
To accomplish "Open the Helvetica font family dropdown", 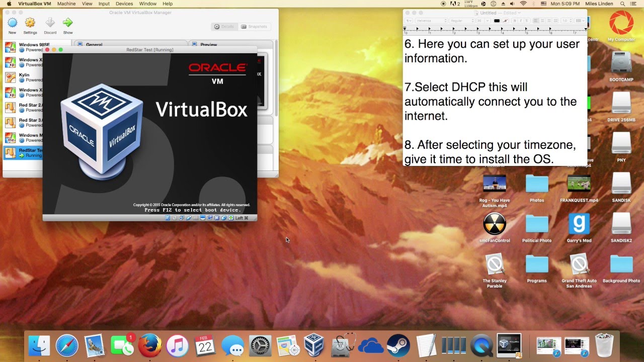I will [431, 21].
